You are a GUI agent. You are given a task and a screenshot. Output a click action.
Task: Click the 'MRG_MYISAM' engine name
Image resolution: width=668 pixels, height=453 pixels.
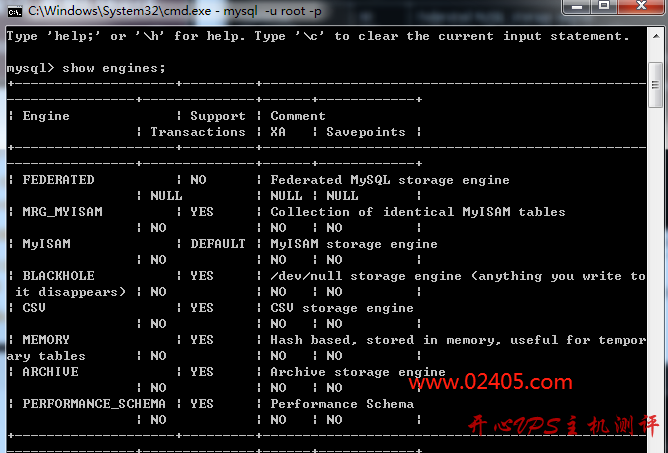pos(62,212)
